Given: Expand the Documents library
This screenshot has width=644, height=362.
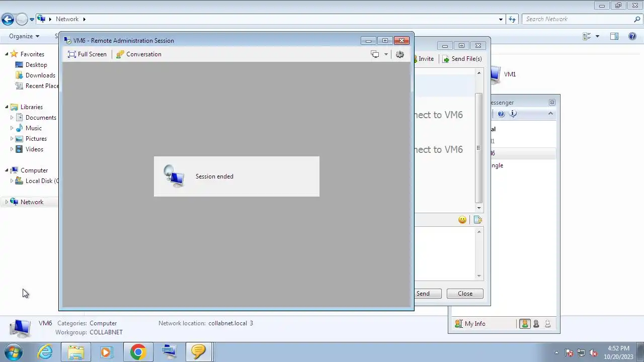Looking at the screenshot, I should point(12,118).
